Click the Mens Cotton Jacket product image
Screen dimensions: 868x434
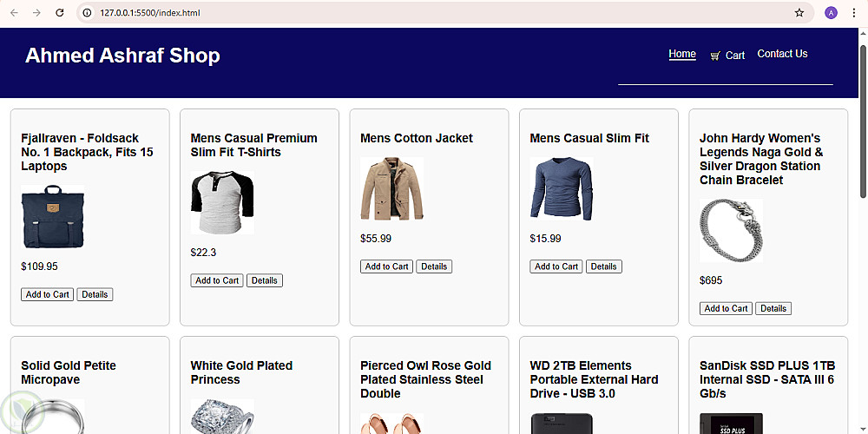[392, 189]
